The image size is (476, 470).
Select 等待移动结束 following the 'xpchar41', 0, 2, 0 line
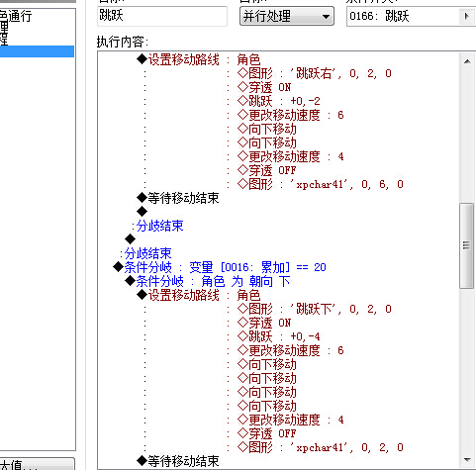click(178, 461)
